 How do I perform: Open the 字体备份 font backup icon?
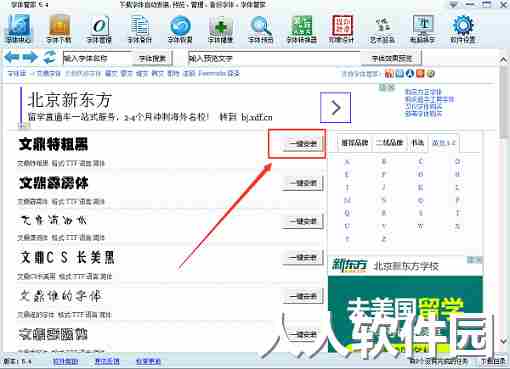click(140, 29)
